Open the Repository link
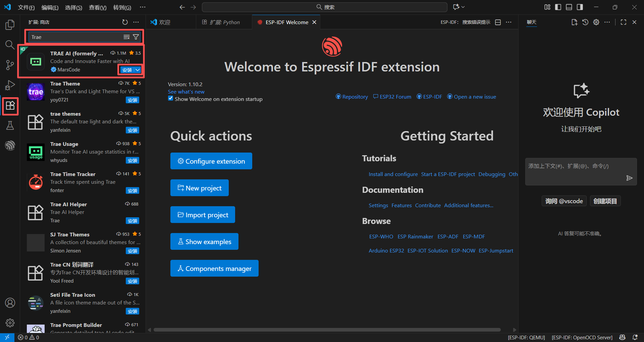The image size is (644, 342). 352,97
